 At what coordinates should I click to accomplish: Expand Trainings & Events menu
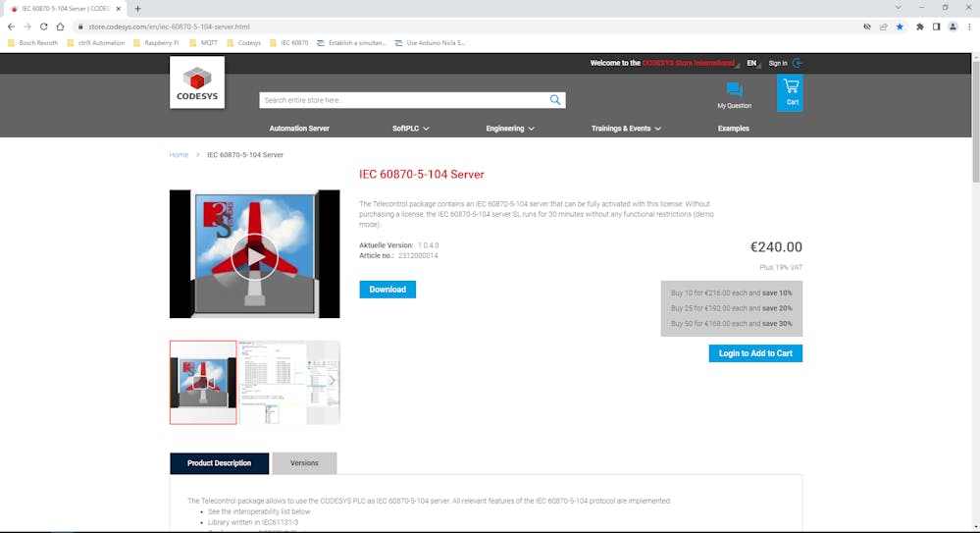pyautogui.click(x=626, y=129)
